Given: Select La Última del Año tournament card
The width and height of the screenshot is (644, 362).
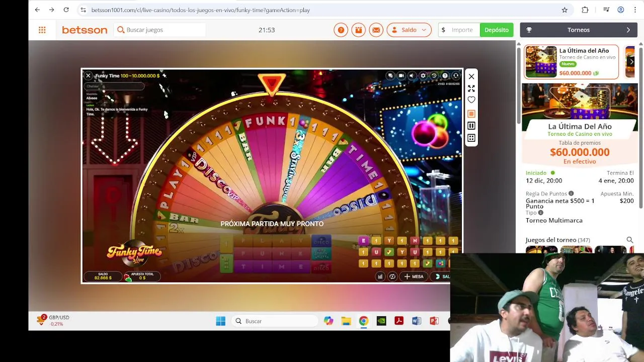Looking at the screenshot, I should point(572,62).
